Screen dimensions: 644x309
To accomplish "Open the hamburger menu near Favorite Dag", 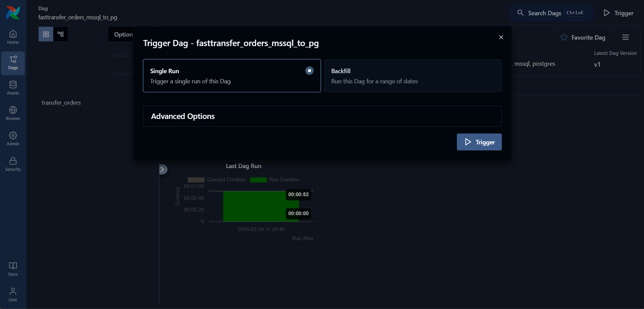I will point(625,37).
